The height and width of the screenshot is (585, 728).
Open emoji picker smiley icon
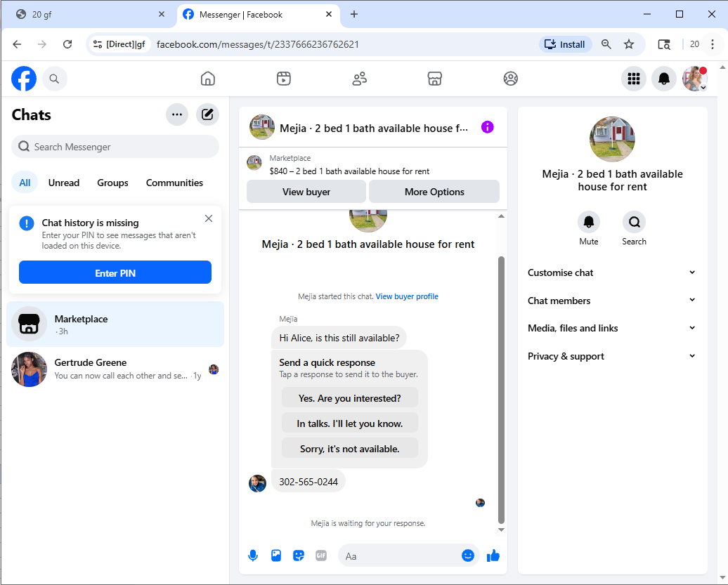pyautogui.click(x=467, y=556)
